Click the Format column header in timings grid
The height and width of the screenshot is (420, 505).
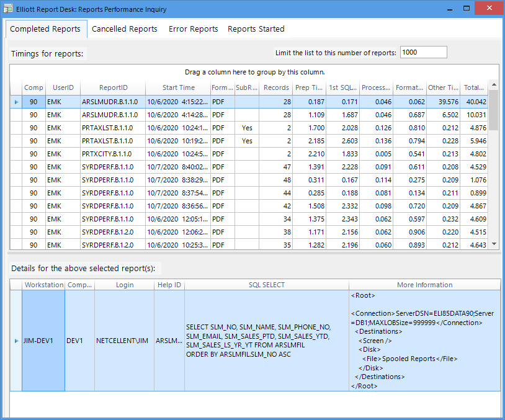pyautogui.click(x=223, y=87)
